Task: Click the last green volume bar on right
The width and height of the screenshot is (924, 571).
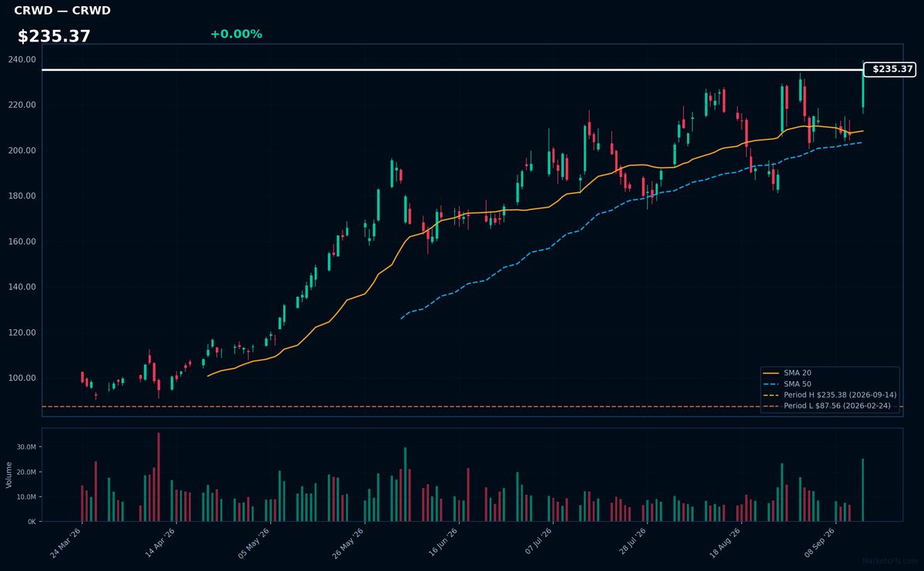Action: (862, 490)
